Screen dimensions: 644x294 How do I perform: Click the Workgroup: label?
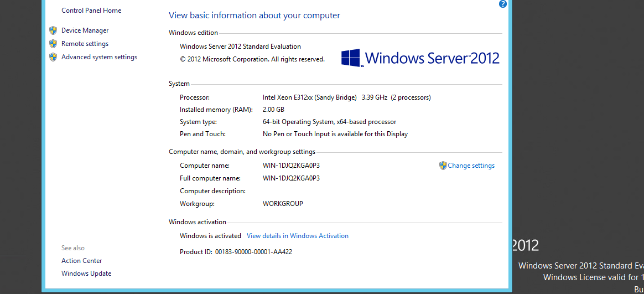pos(198,204)
